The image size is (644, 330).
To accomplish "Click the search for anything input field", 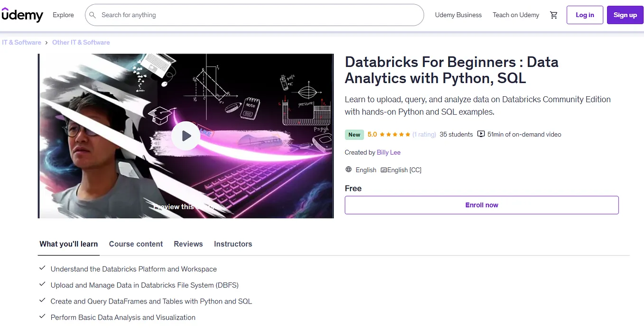I will (x=237, y=15).
